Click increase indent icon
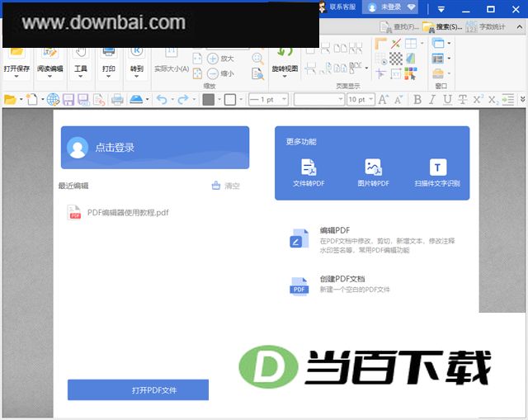The width and height of the screenshot is (528, 420). click(x=508, y=100)
